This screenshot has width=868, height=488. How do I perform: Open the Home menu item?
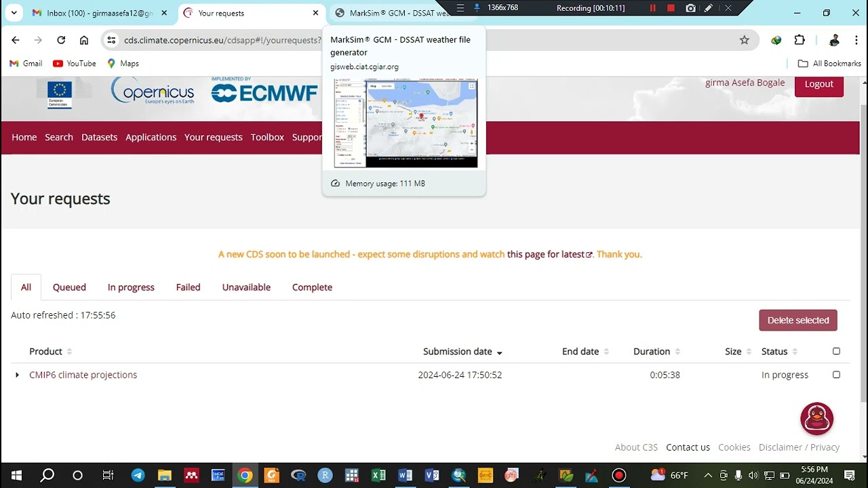24,137
